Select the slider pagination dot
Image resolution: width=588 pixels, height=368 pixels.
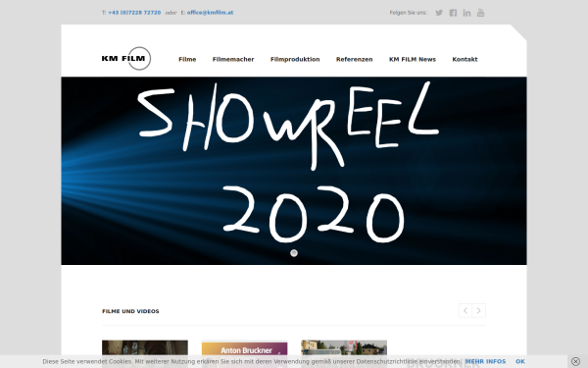click(294, 253)
